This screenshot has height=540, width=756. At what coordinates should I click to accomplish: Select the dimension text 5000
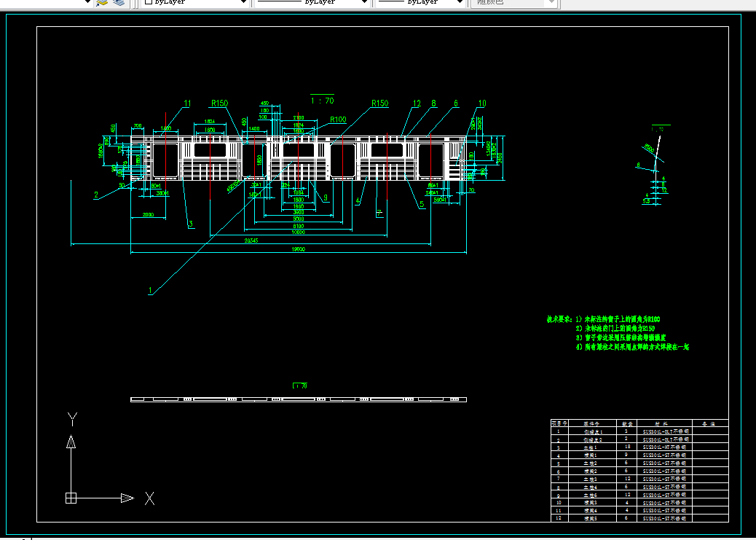tap(299, 219)
